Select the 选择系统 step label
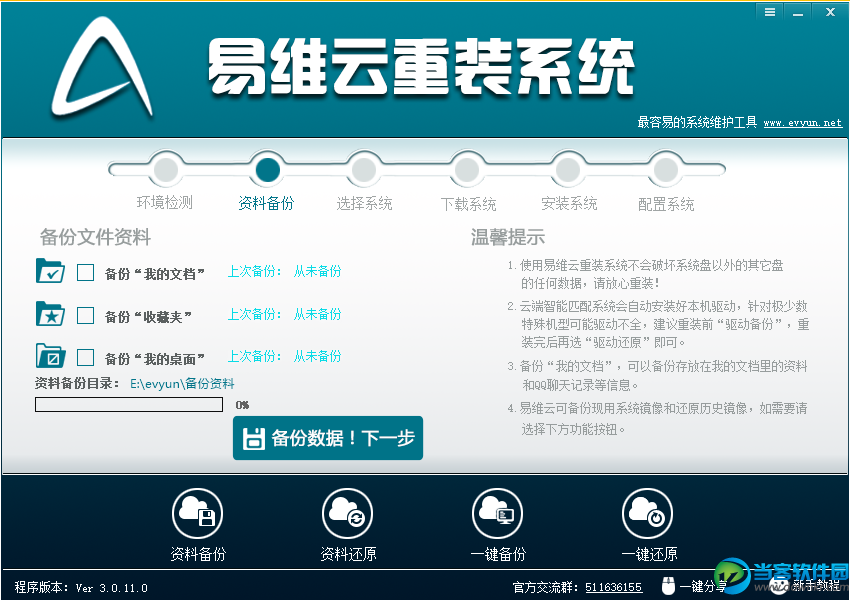The width and height of the screenshot is (850, 601). click(364, 204)
